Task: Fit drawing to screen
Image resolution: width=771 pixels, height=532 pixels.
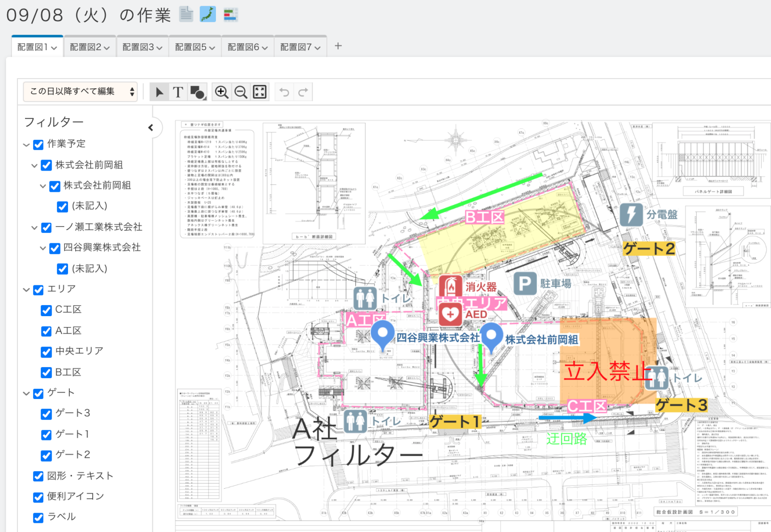Action: [260, 92]
